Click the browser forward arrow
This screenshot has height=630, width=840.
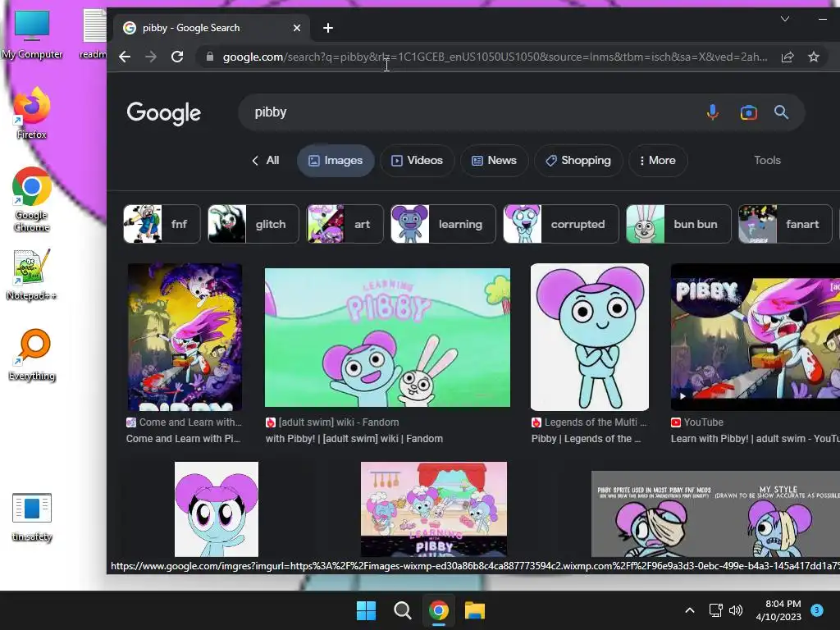[x=151, y=57]
